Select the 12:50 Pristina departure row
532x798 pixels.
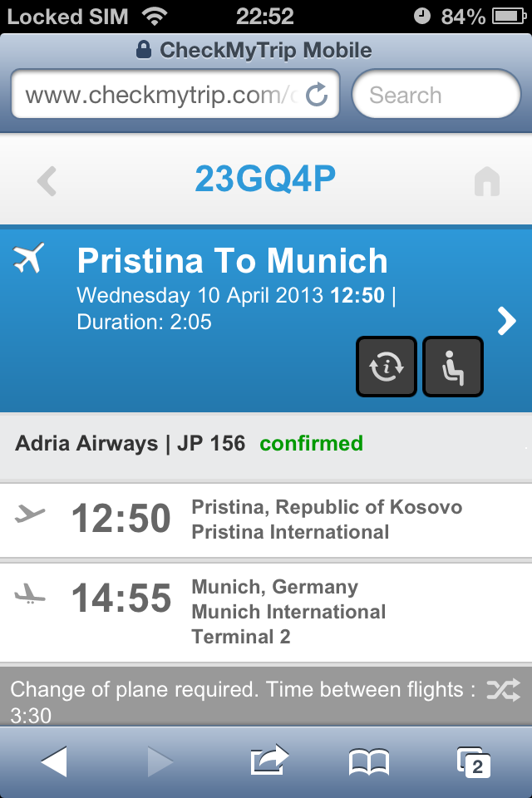266,520
